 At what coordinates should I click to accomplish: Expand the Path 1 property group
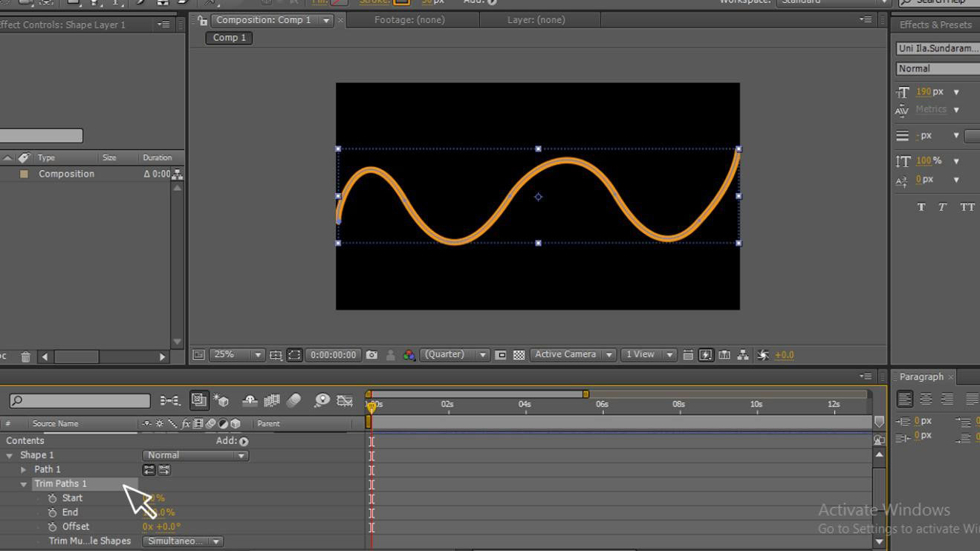coord(24,469)
